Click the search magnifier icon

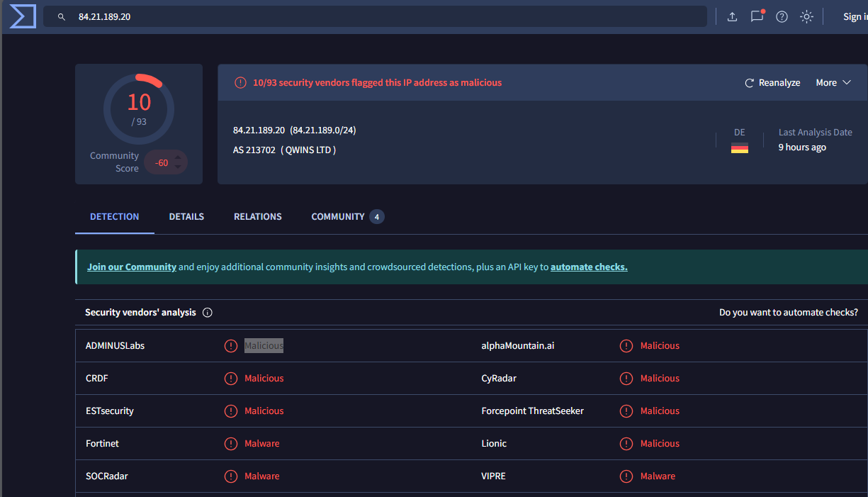point(62,17)
